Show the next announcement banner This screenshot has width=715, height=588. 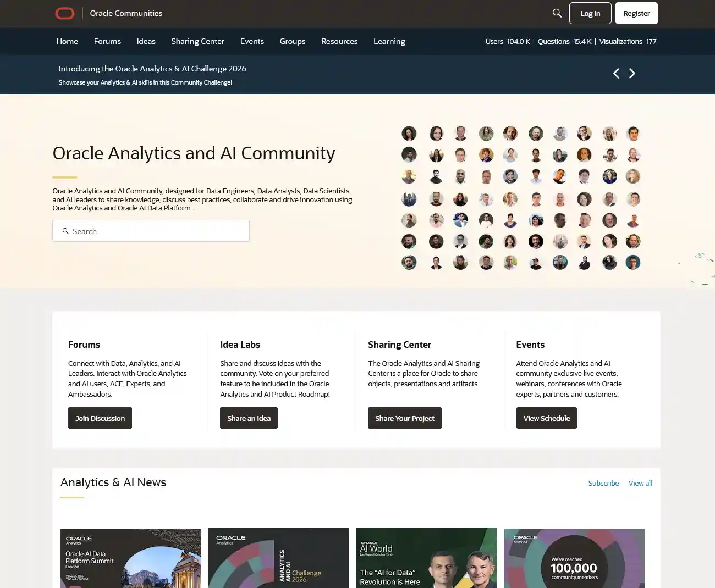[x=632, y=74]
